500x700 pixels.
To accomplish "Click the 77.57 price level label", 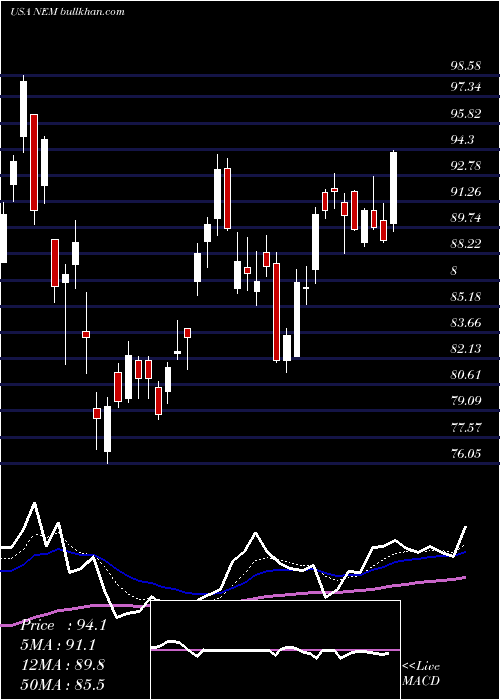I will click(x=466, y=428).
